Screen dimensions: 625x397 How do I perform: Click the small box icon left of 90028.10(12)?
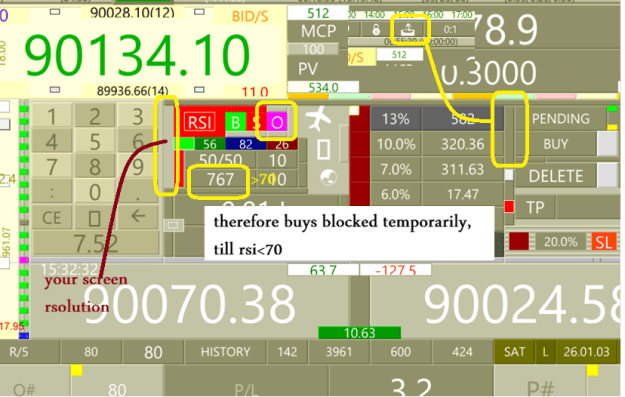(x=55, y=12)
